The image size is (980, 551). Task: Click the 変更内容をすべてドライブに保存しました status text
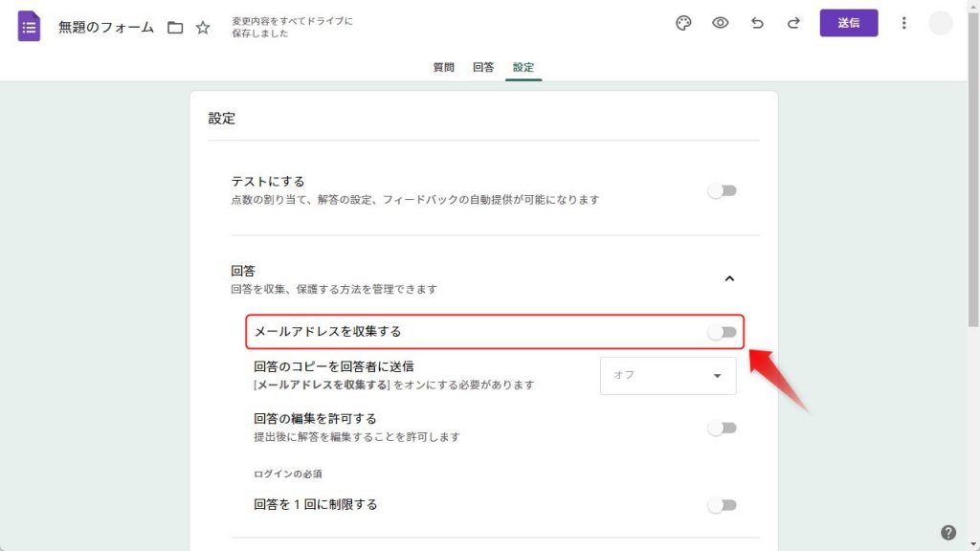293,27
